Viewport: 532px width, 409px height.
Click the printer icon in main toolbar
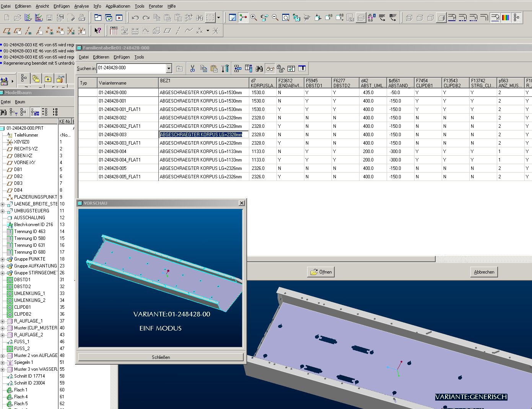(x=81, y=18)
